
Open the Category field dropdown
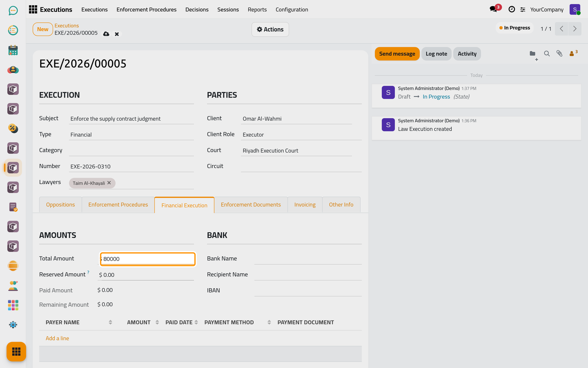coord(131,151)
